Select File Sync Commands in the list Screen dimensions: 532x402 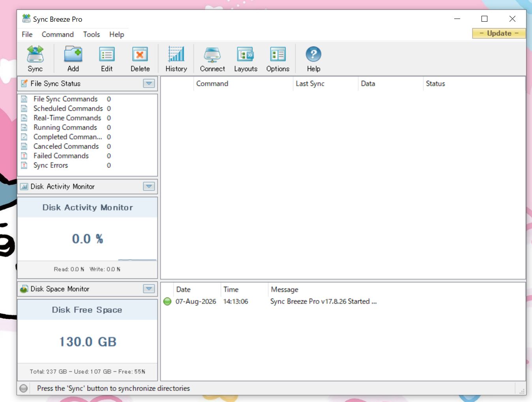66,99
